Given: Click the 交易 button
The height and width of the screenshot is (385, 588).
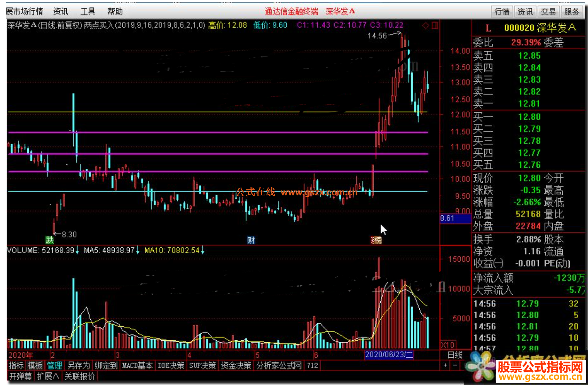Looking at the screenshot, I should coord(549,11).
